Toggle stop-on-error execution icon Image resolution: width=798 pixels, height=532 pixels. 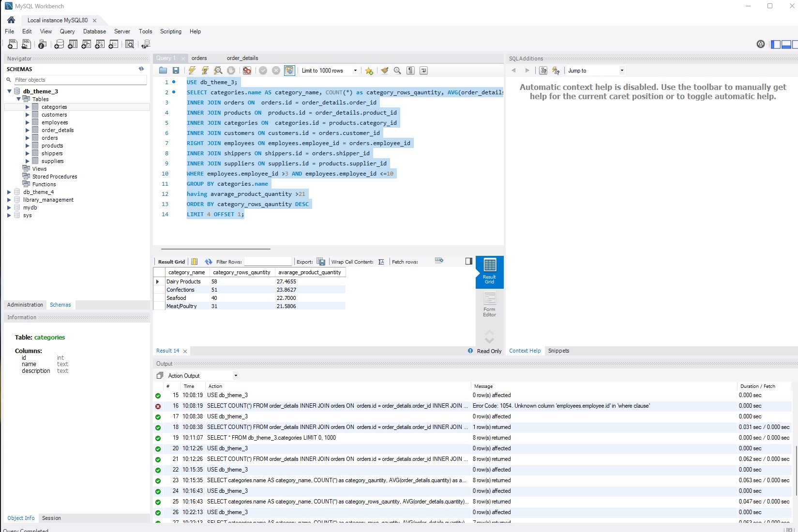tap(247, 71)
